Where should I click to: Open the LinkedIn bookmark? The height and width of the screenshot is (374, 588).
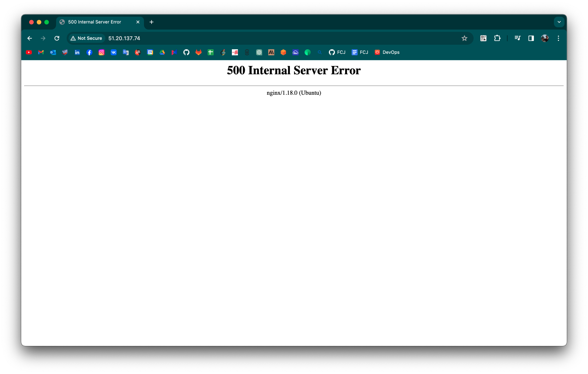77,52
